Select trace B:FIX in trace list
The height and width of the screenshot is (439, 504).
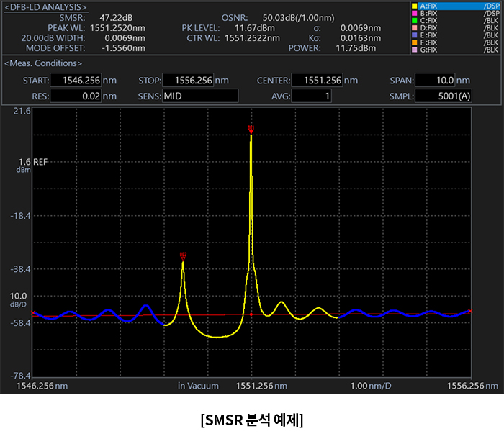click(x=456, y=13)
